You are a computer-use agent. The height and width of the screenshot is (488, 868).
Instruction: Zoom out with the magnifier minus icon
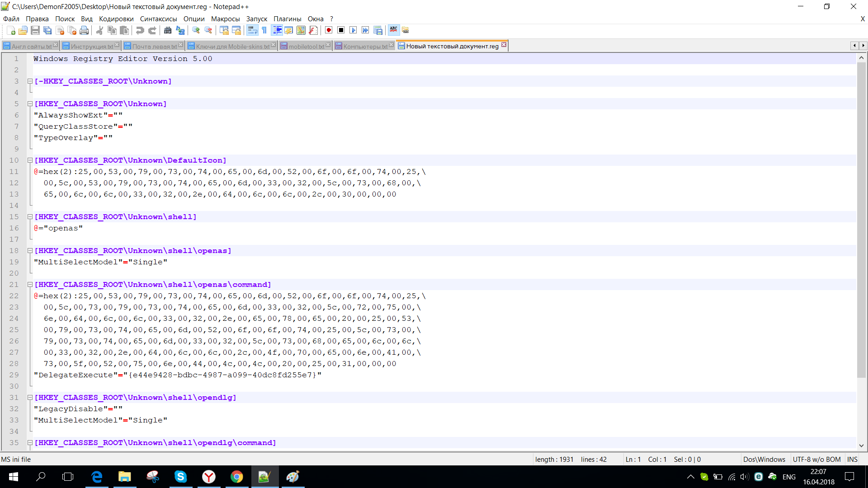208,30
